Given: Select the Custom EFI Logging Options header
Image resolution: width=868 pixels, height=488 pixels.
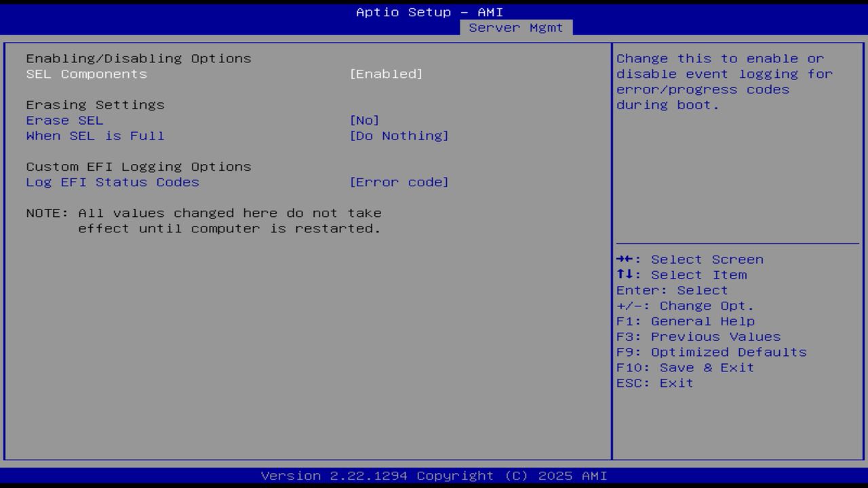Looking at the screenshot, I should click(x=138, y=167).
